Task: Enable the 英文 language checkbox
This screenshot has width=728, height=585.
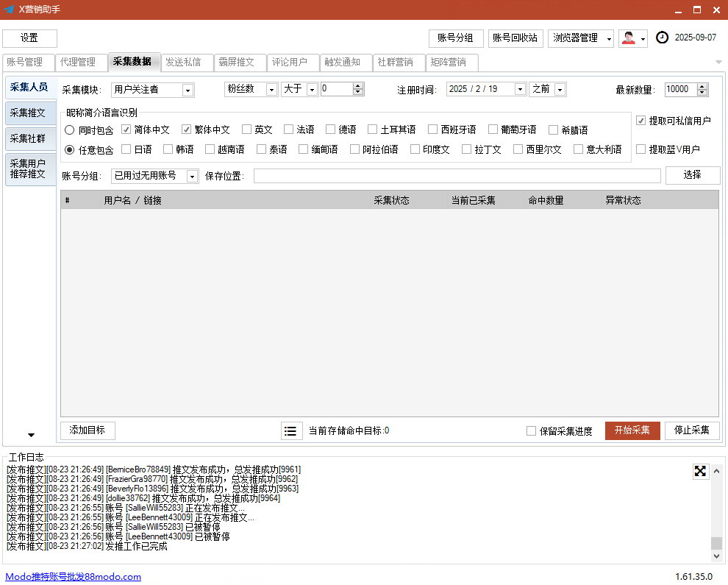Action: [x=247, y=130]
